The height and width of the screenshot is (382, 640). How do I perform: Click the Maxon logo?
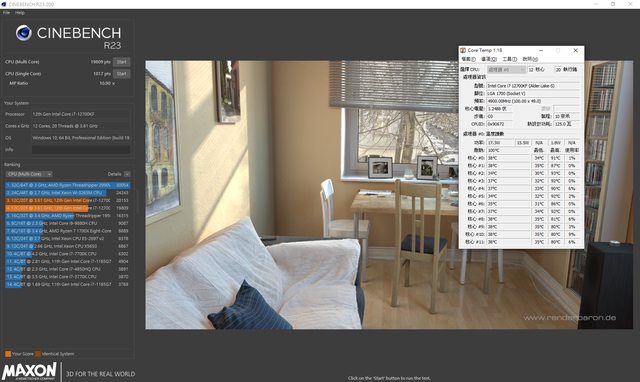click(x=29, y=371)
